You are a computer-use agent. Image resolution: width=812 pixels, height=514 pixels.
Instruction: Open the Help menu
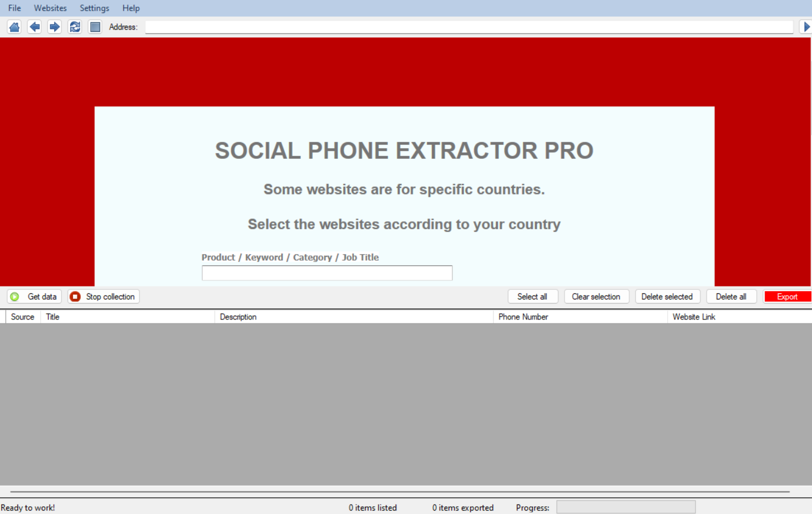click(x=131, y=8)
